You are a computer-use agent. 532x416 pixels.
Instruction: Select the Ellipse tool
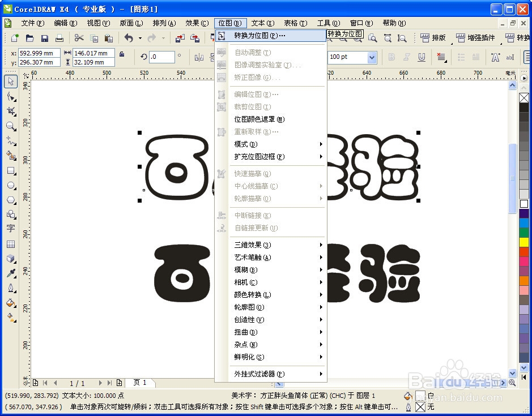coord(11,186)
